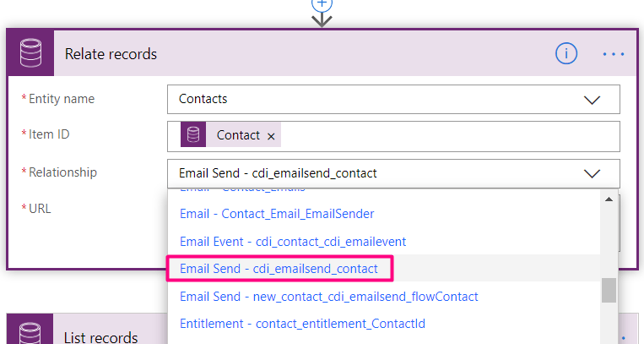Click the insert step plus icon above
The image size is (644, 344).
point(322,3)
